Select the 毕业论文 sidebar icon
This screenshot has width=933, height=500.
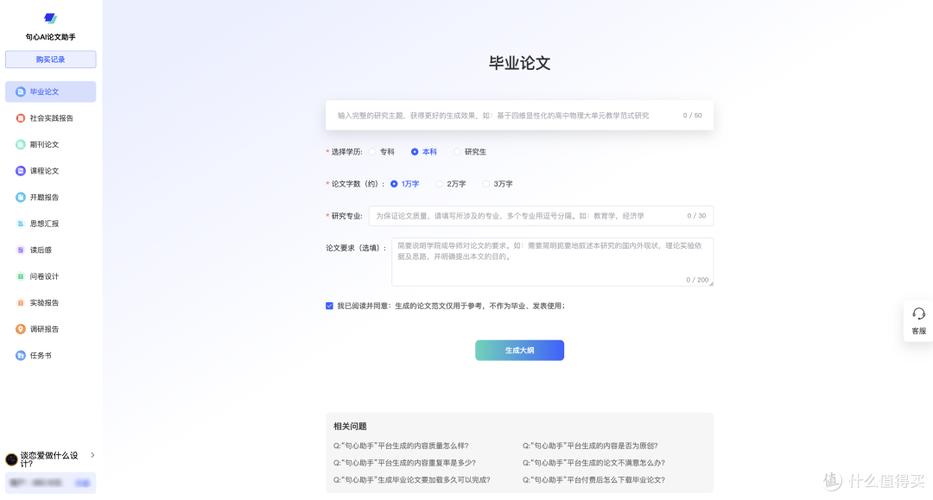click(x=20, y=92)
